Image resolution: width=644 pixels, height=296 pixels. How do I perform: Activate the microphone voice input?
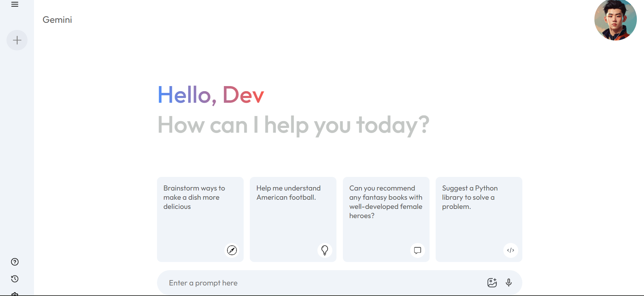(x=508, y=282)
